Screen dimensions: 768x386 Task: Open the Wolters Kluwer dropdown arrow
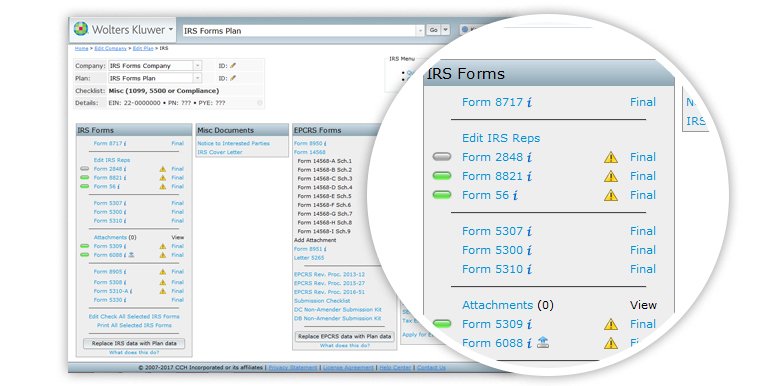(x=171, y=29)
